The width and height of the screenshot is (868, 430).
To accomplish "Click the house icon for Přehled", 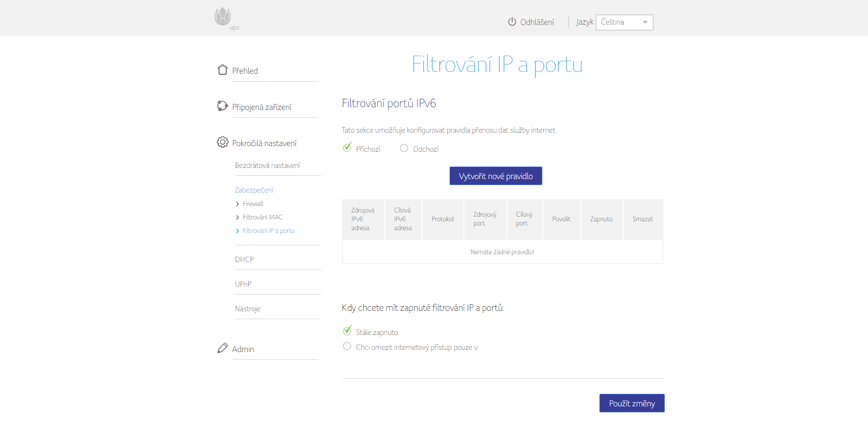I will click(222, 70).
